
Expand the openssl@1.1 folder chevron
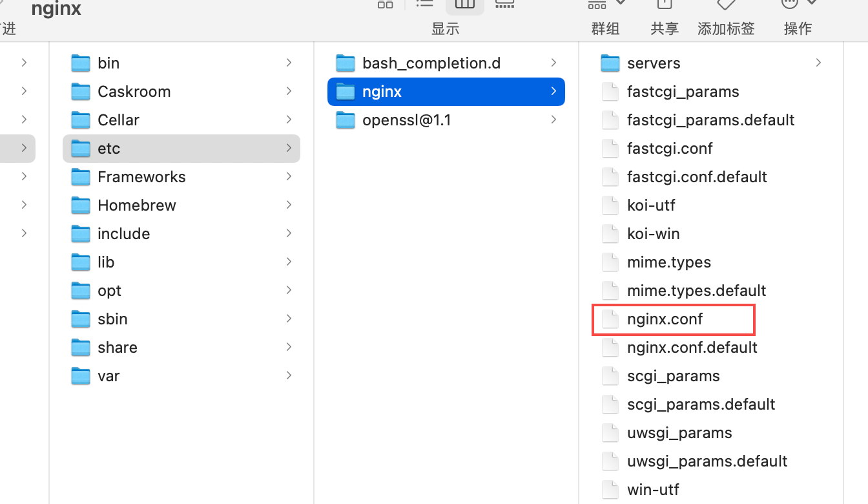(x=553, y=120)
